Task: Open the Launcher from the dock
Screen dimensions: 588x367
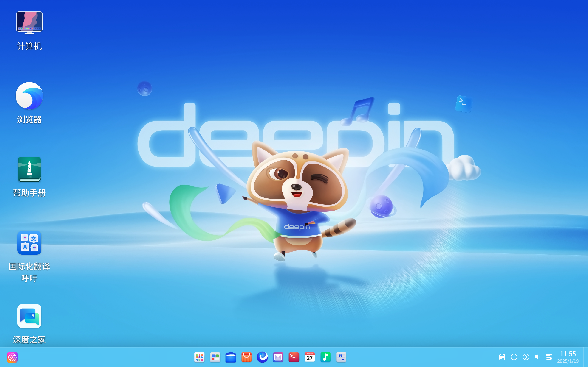Action: (x=199, y=357)
